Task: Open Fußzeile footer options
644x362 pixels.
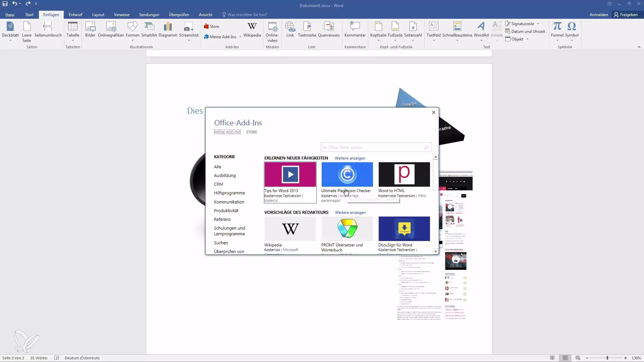Action: point(395,31)
